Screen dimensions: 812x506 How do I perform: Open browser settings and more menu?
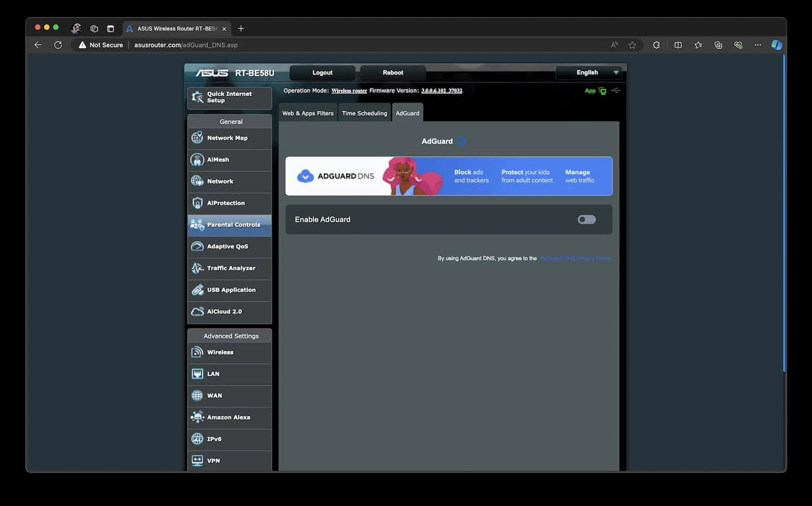(x=758, y=45)
